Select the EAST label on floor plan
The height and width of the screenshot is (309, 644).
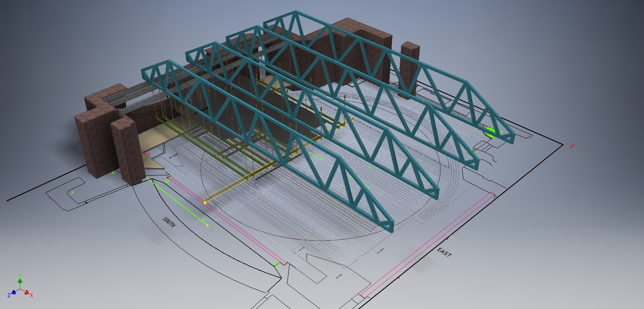tap(444, 252)
